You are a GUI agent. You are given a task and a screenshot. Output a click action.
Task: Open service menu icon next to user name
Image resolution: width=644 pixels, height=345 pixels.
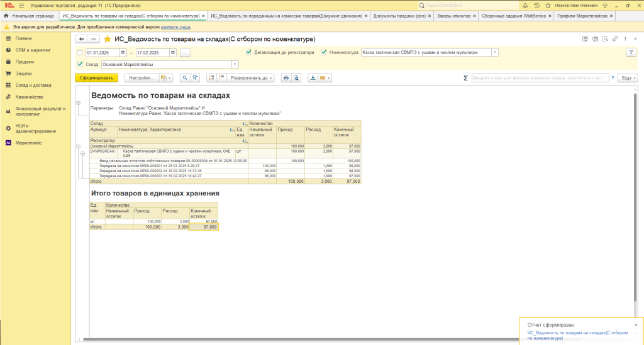click(x=605, y=5)
